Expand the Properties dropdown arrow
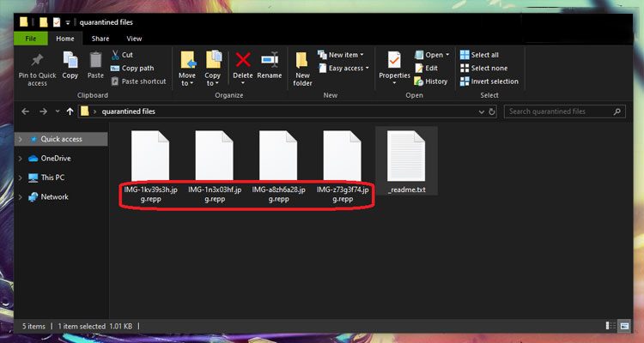 click(x=394, y=83)
